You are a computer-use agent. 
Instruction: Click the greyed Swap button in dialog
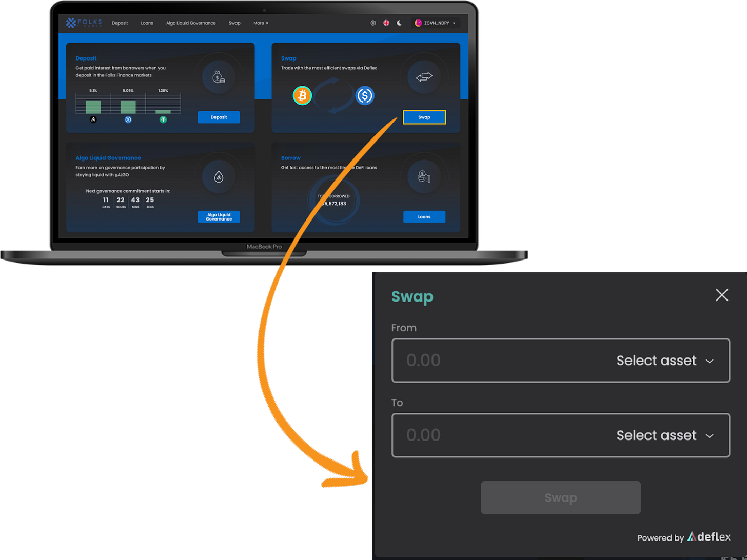(x=561, y=497)
